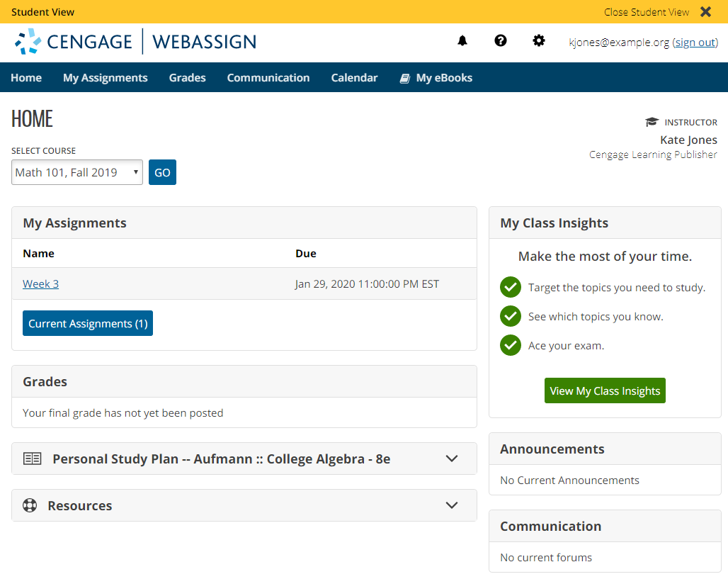Click the Resources lifebuoy icon
The width and height of the screenshot is (728, 579).
click(x=30, y=506)
